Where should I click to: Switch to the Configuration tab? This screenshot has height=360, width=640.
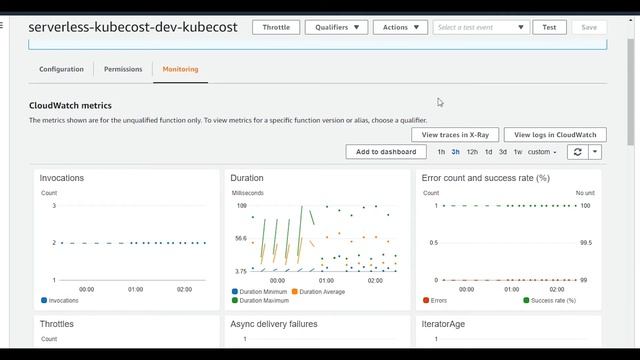click(61, 69)
